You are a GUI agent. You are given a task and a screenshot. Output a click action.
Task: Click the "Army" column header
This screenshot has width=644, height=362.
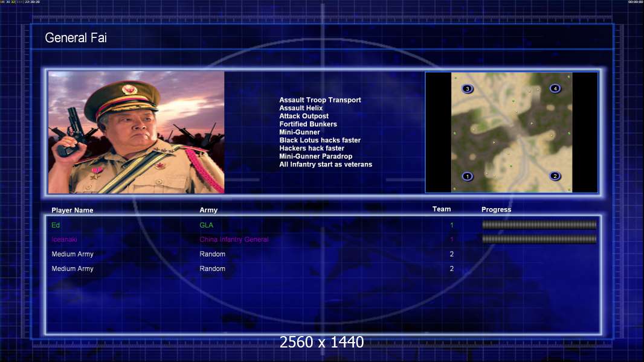point(208,210)
